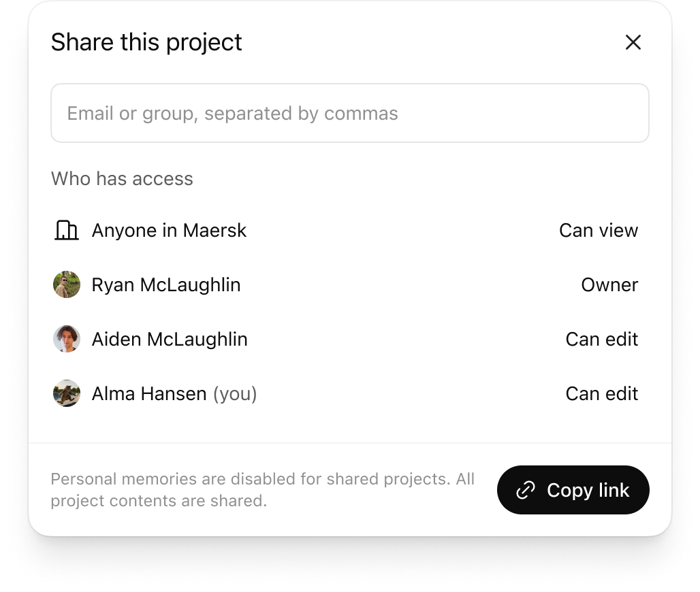Click the Share this project title
Screen dimensions: 700x592
(x=146, y=42)
